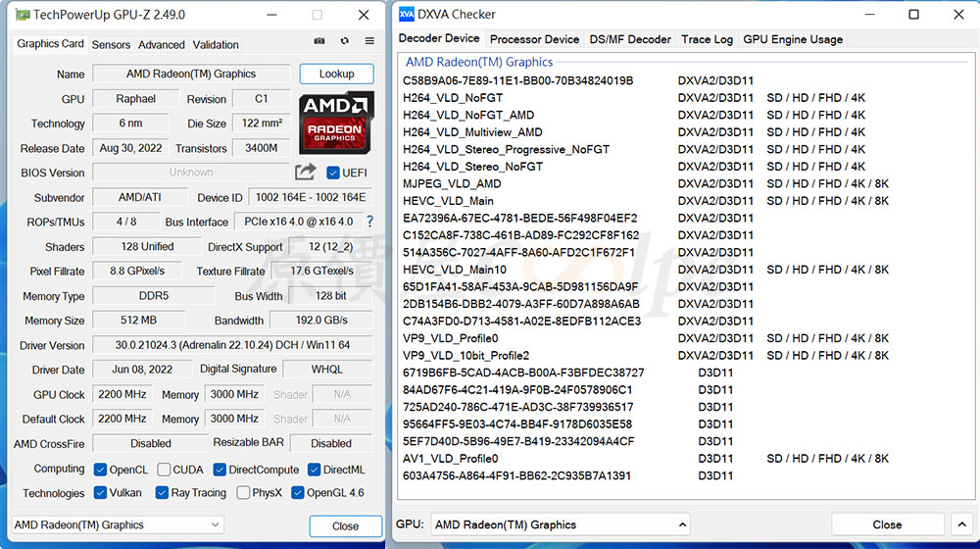Click the Memory Size 512 MB value
Image resolution: width=980 pixels, height=549 pixels.
[139, 321]
